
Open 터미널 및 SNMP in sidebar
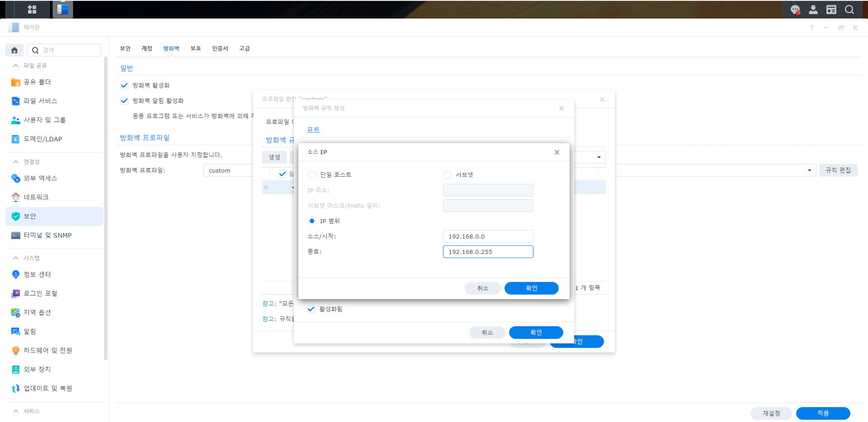click(x=54, y=235)
